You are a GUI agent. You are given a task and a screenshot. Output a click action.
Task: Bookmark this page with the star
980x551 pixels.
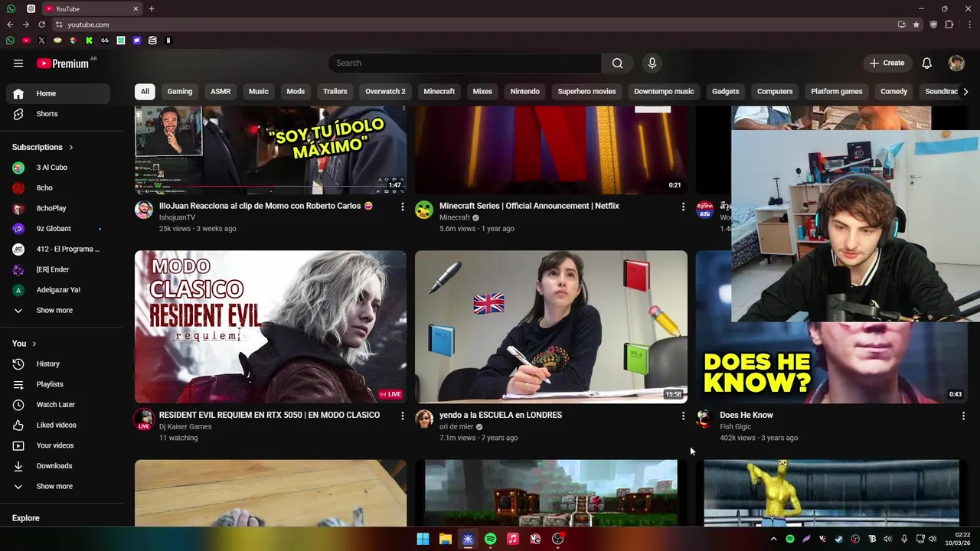[916, 24]
